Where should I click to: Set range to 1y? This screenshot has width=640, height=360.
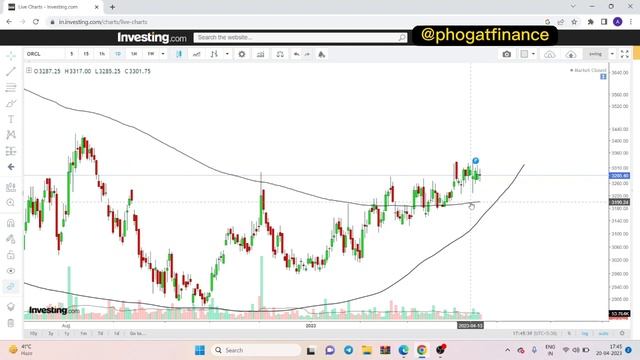(67, 333)
